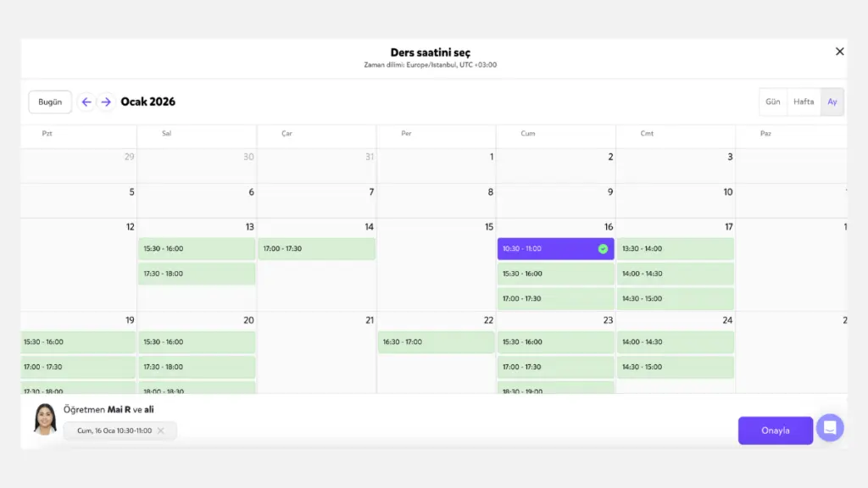Jump to today with Bugün button
Image resolution: width=868 pixels, height=488 pixels.
pos(50,102)
